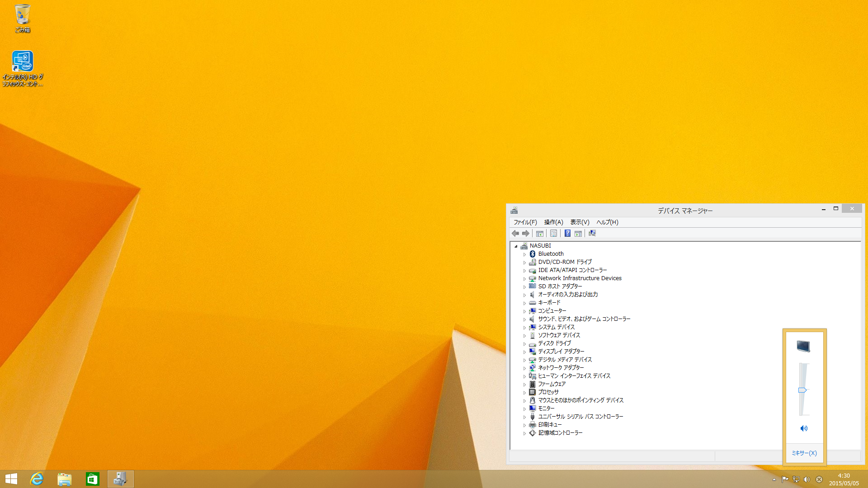The width and height of the screenshot is (868, 488).
Task: Select the プロセッサ tree item
Action: pyautogui.click(x=548, y=392)
